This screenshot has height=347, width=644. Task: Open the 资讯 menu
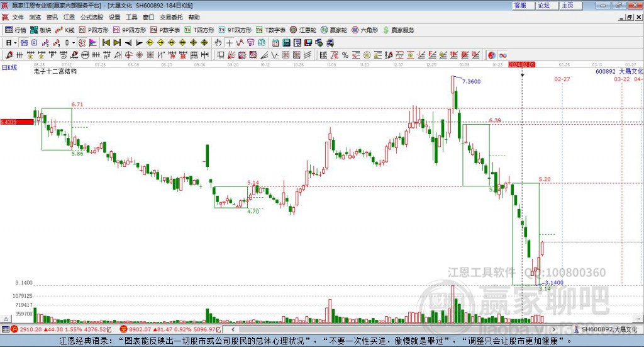(x=52, y=17)
